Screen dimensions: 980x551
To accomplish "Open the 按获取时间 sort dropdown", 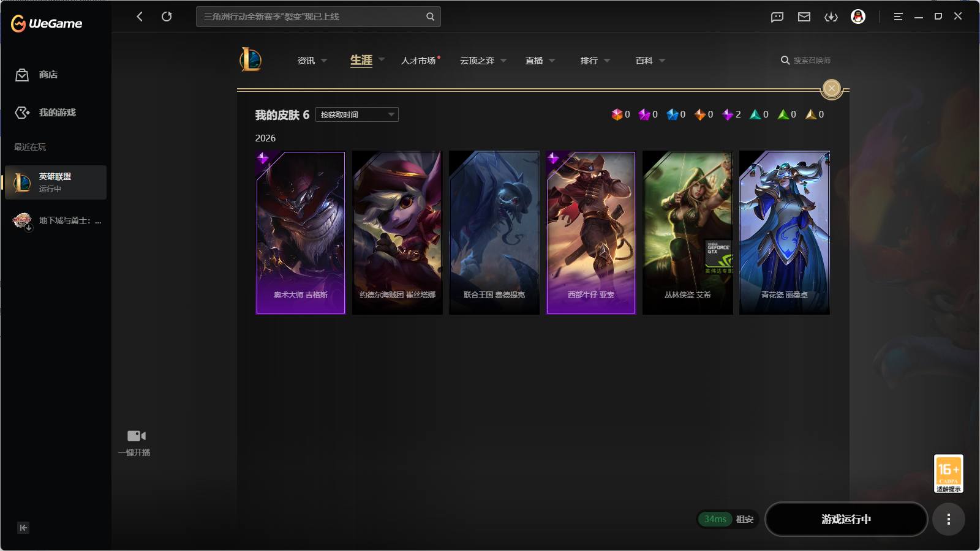I will (357, 114).
